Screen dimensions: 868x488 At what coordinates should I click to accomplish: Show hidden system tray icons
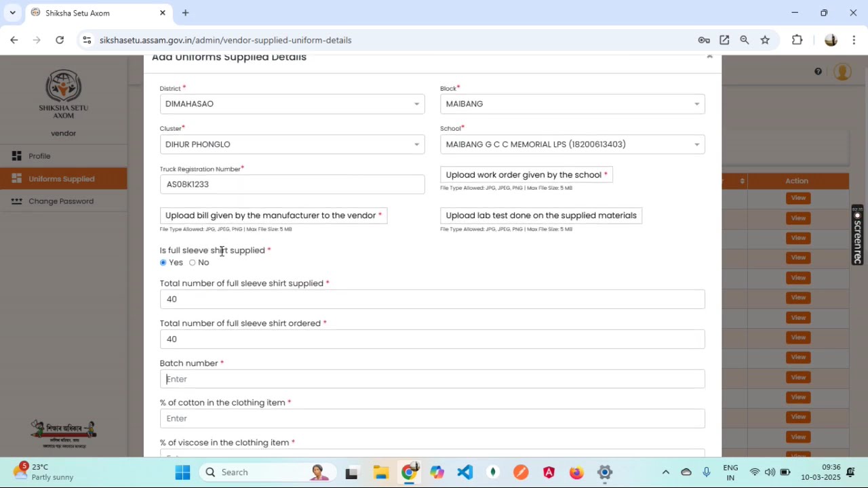pyautogui.click(x=666, y=472)
